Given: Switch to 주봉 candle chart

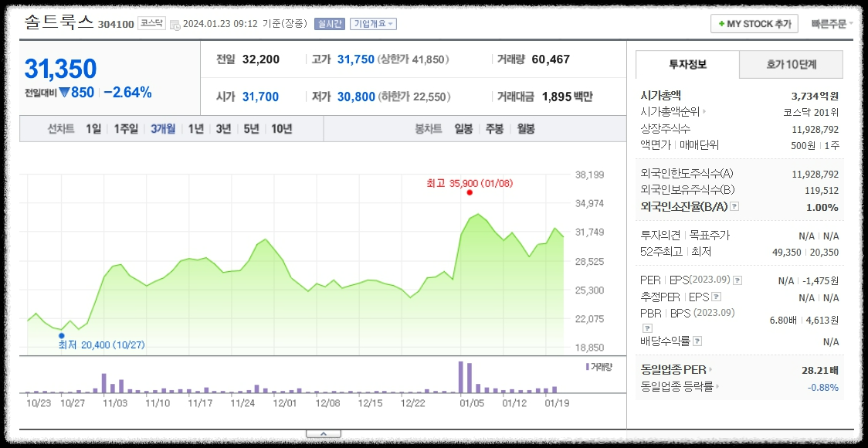Looking at the screenshot, I should coord(494,129).
